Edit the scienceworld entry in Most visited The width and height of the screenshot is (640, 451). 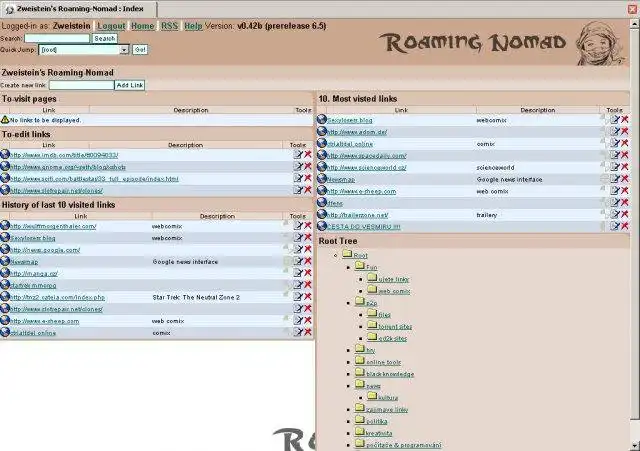[615, 167]
